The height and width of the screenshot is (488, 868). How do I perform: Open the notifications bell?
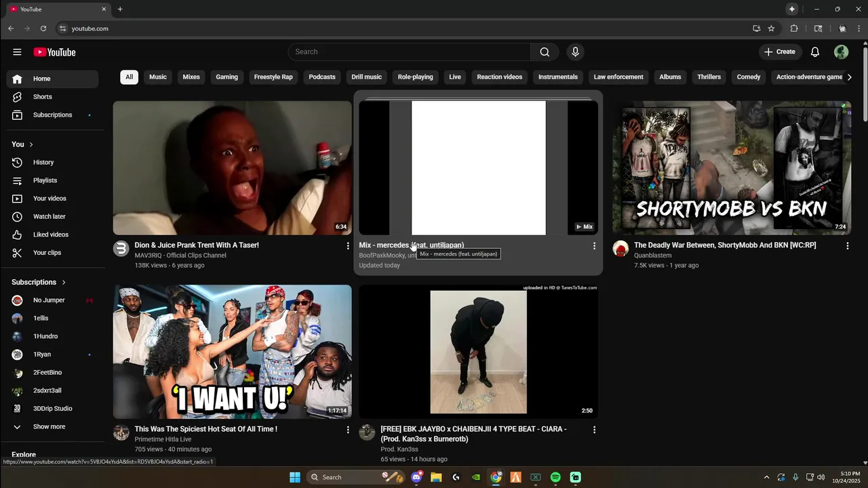pyautogui.click(x=815, y=52)
